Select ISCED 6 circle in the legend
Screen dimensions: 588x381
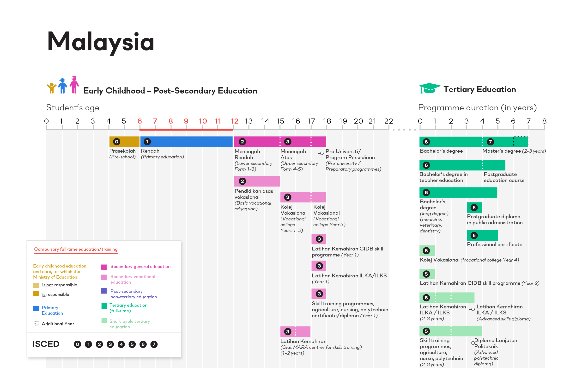click(x=143, y=344)
